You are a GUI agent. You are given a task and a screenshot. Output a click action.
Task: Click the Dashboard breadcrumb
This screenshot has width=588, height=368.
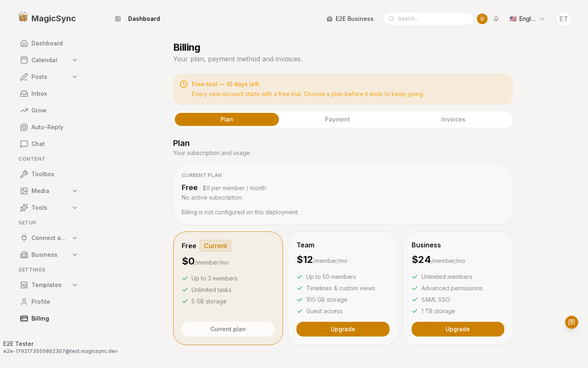144,19
